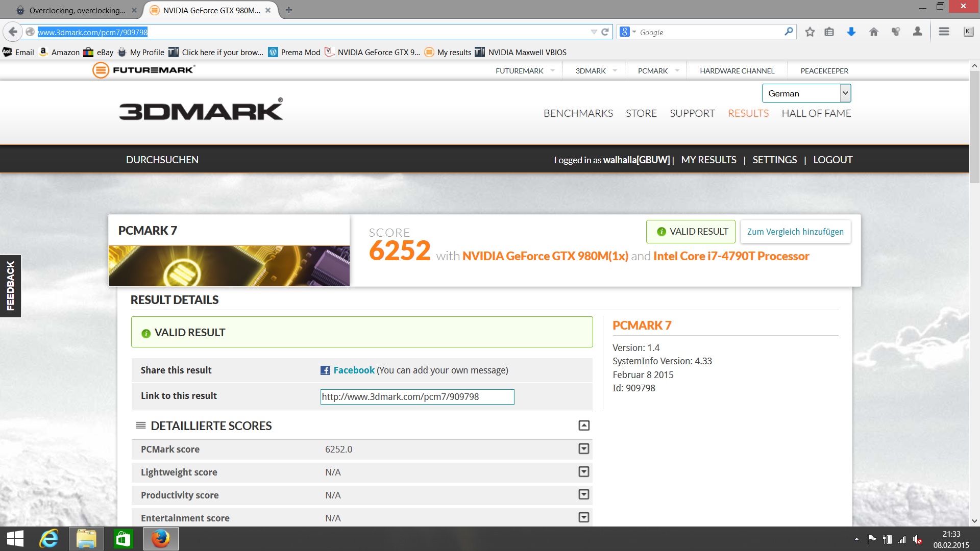Open the My Profile bookmark
The height and width of the screenshot is (551, 980).
coord(141,52)
